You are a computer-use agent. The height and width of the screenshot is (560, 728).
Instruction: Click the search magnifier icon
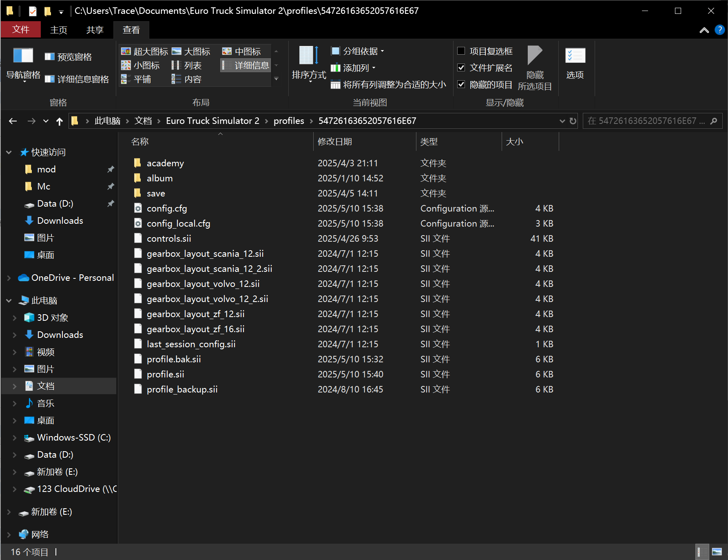point(714,121)
